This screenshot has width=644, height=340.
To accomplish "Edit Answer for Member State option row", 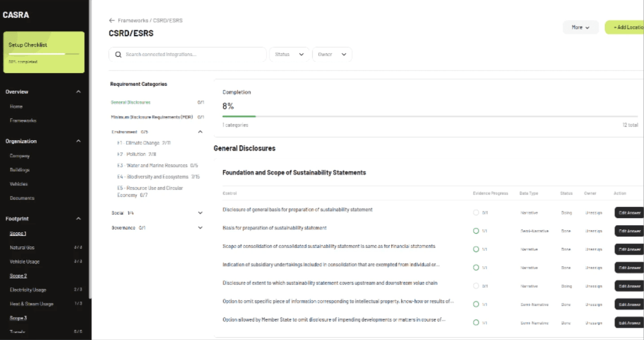I will 629,322.
